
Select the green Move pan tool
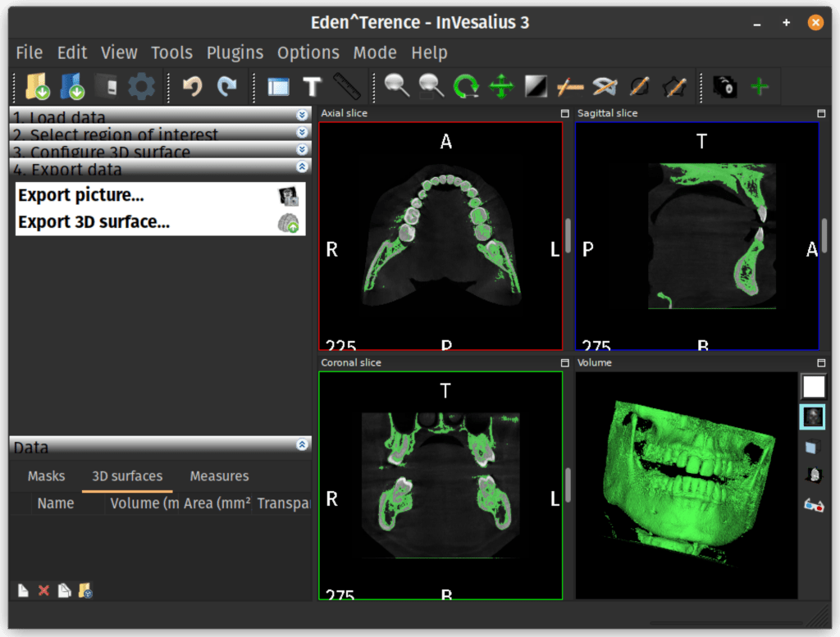[501, 86]
